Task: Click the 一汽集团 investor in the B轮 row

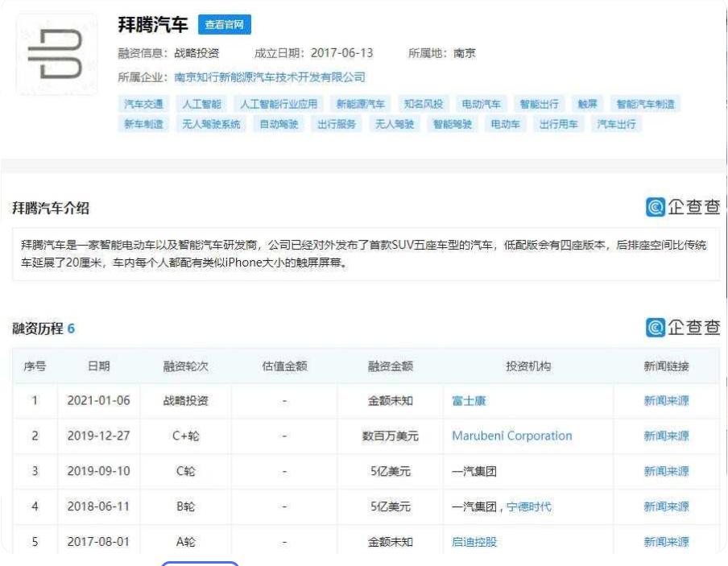Action: pyautogui.click(x=474, y=506)
